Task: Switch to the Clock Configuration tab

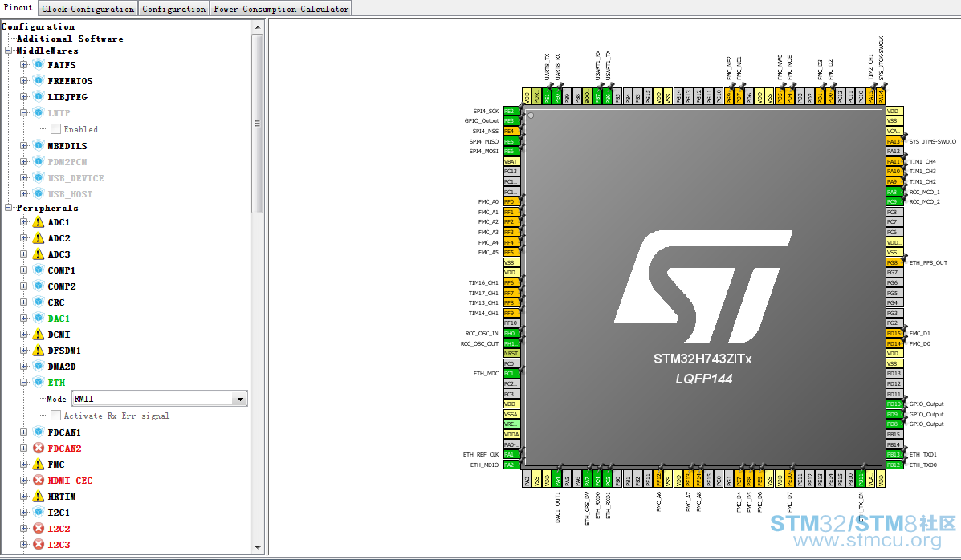Action: click(x=88, y=9)
